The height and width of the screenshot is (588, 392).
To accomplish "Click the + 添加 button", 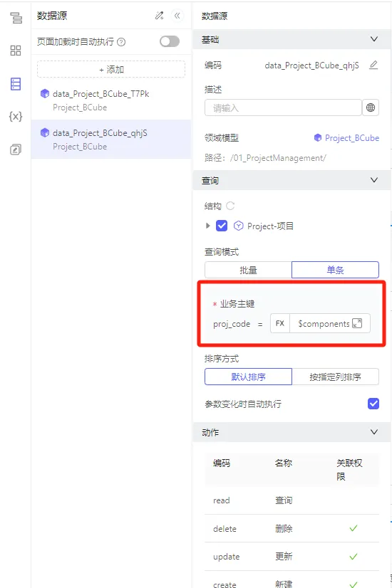I will pos(111,69).
